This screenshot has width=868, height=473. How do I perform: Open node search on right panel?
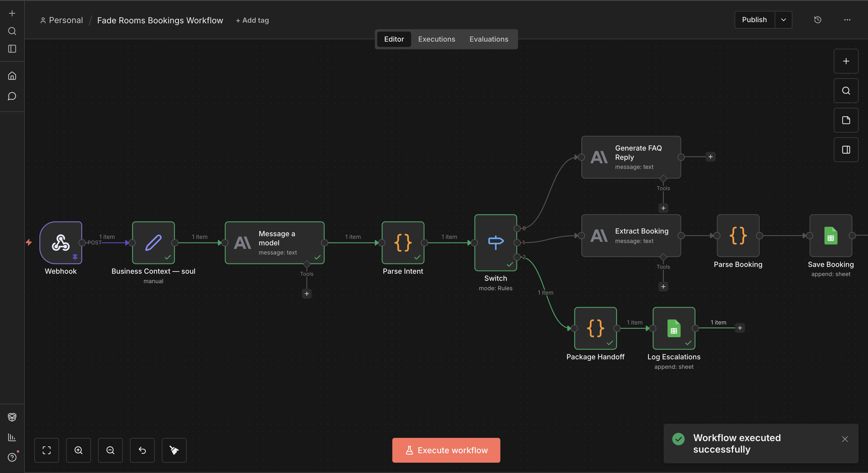(846, 91)
